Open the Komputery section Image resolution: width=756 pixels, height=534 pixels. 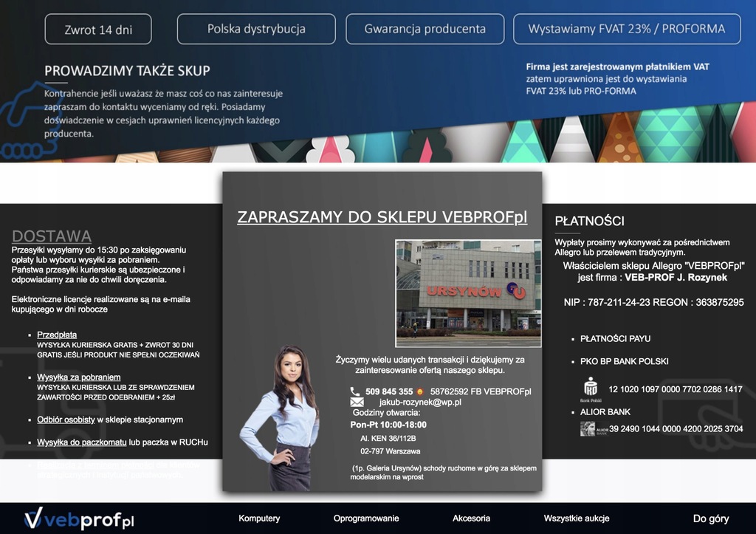click(x=259, y=518)
